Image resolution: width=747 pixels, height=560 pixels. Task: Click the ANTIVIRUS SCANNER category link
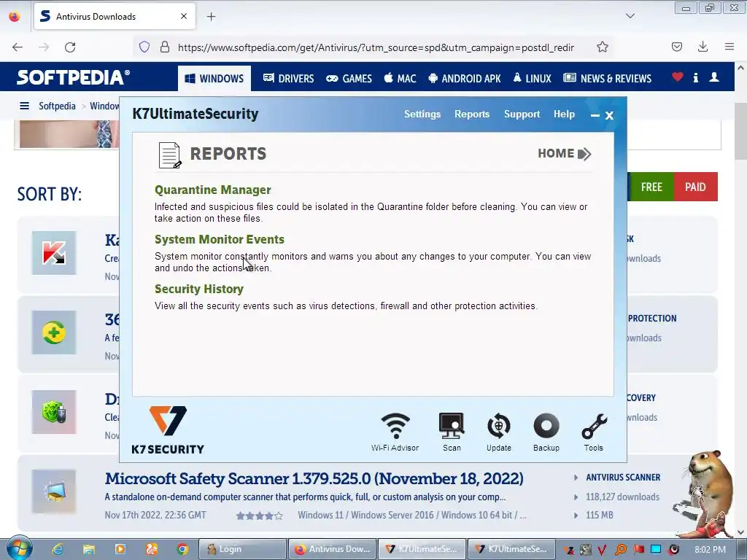(x=623, y=477)
